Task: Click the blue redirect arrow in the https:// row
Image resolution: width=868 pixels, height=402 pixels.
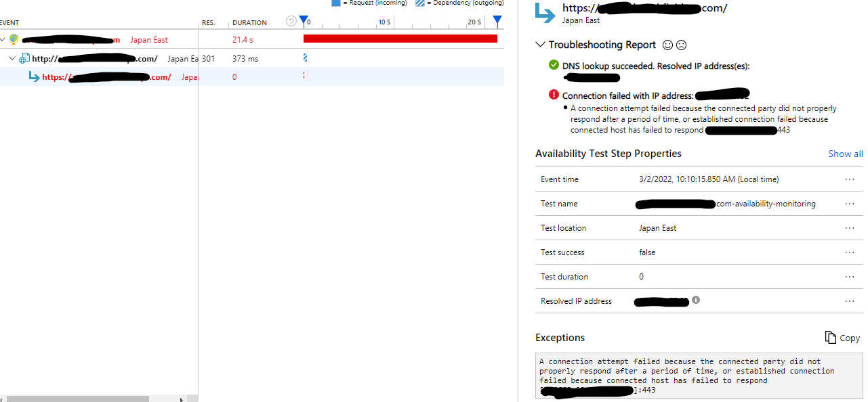Action: (34, 76)
